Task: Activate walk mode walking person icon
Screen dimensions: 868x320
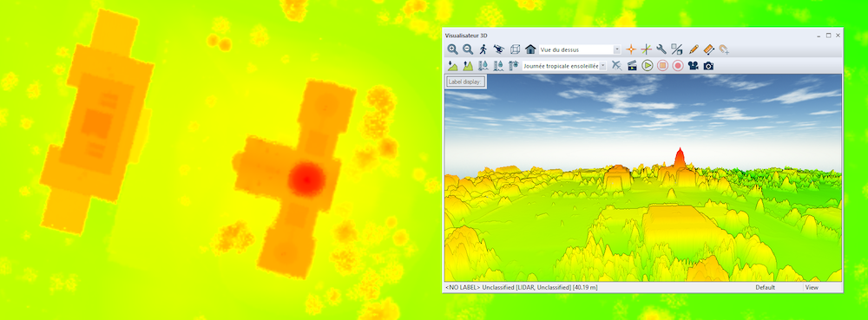Action: point(483,49)
